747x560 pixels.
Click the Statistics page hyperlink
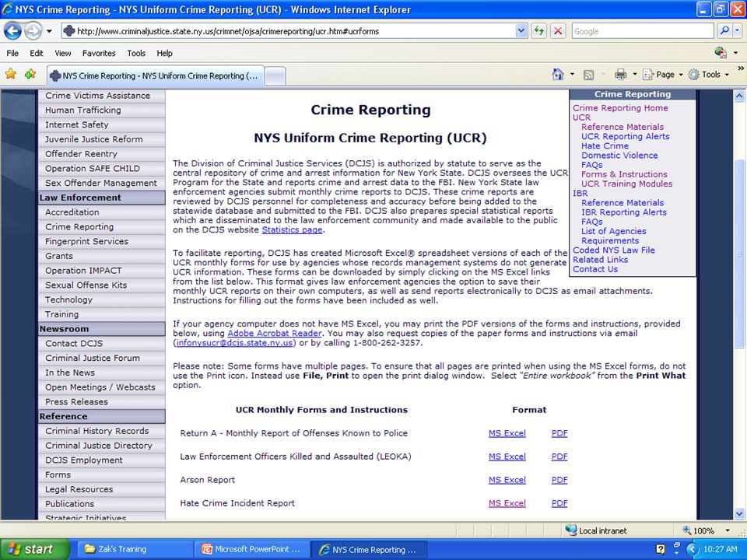click(x=292, y=230)
